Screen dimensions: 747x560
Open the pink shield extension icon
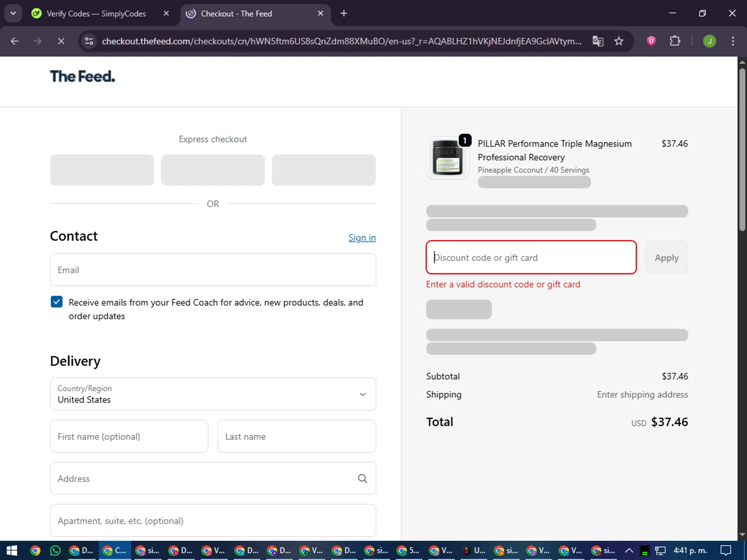point(651,41)
